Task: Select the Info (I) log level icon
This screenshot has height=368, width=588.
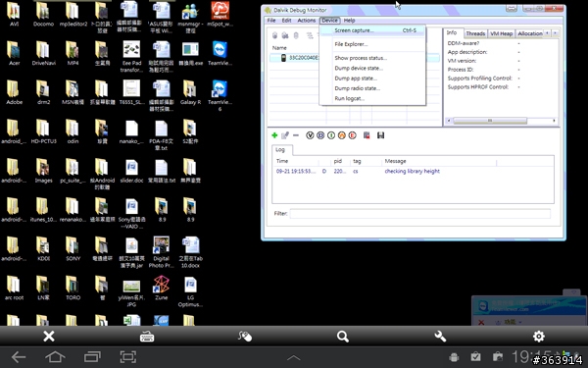Action: click(x=331, y=135)
